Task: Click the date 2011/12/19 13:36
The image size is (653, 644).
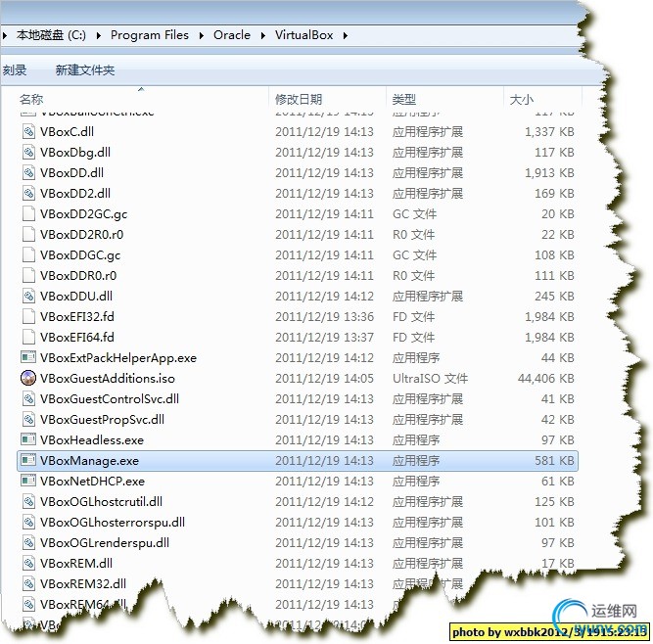Action: tap(324, 317)
